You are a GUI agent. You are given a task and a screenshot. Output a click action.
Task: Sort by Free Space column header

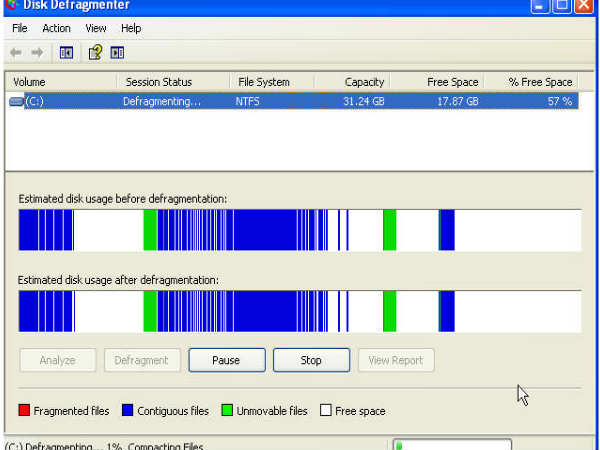[x=437, y=82]
